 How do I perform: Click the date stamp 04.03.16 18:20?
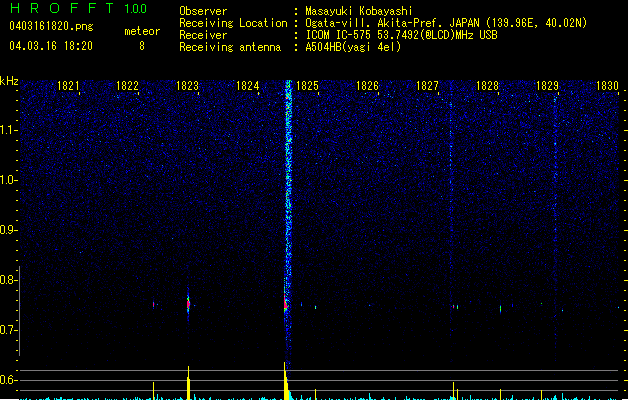click(51, 46)
